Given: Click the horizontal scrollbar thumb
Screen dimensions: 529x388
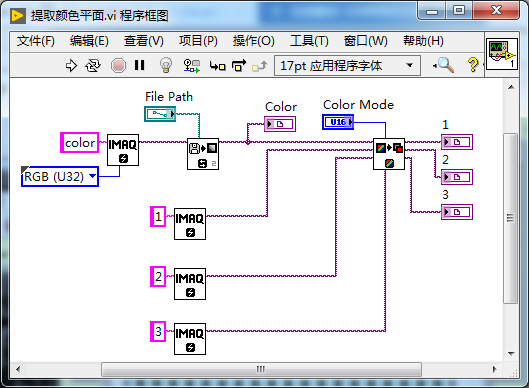Looking at the screenshot, I should [261, 369].
